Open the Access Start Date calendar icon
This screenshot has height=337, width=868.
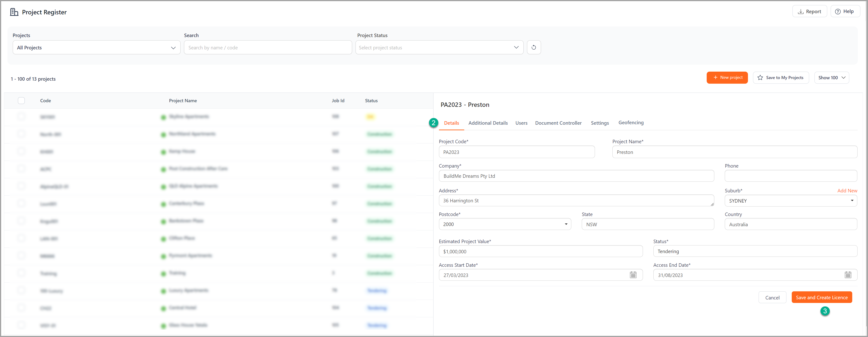click(633, 275)
